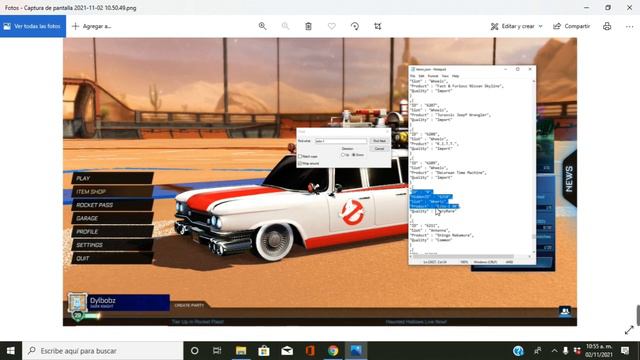This screenshot has height=360, width=640.
Task: Open Microsoft Store from the taskbar
Action: 264,351
